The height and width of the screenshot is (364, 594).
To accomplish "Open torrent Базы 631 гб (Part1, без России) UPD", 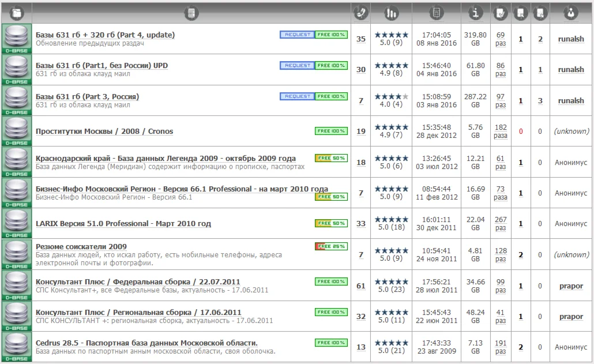I will click(x=101, y=66).
